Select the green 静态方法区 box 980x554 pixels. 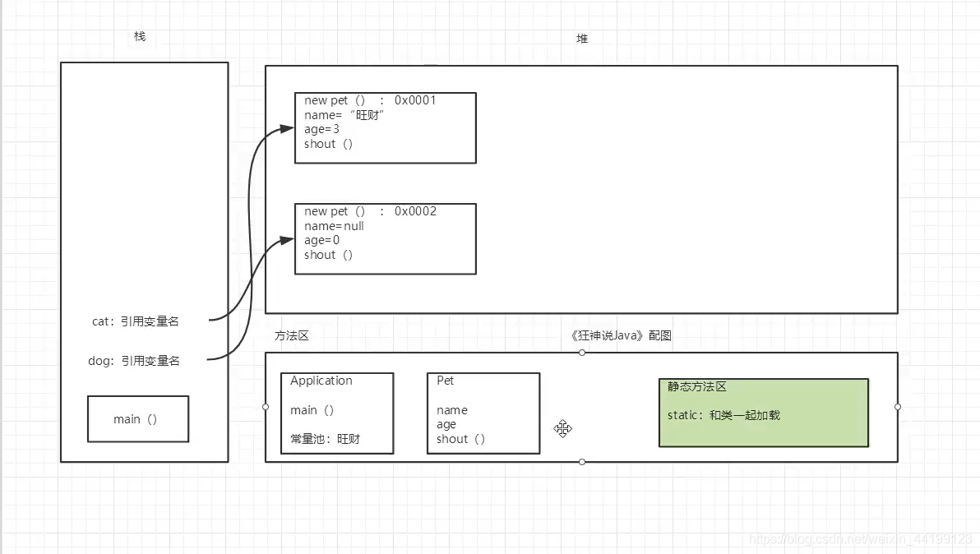tap(764, 413)
